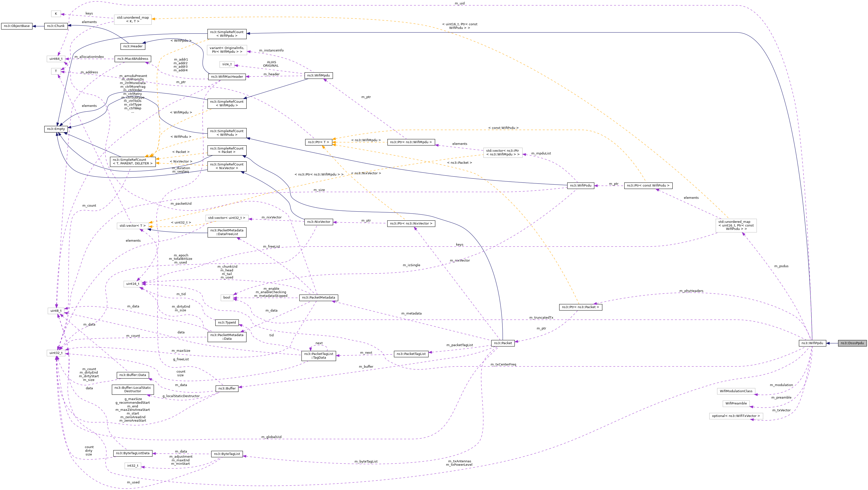The image size is (868, 490).
Task: Click the m_txCenterFreq edge label
Action: [503, 364]
